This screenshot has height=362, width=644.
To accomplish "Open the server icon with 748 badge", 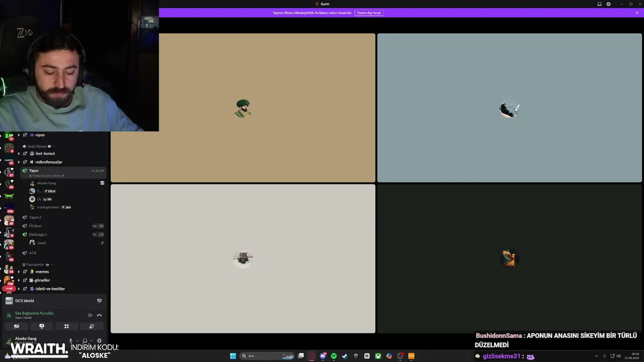I will click(x=9, y=280).
